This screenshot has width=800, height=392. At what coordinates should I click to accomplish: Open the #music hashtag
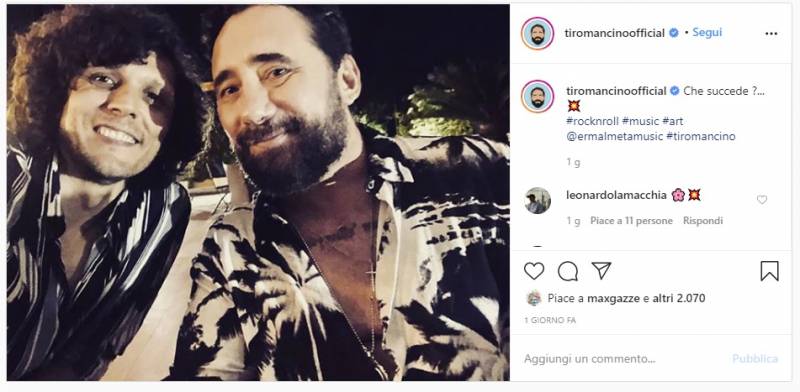tap(640, 121)
